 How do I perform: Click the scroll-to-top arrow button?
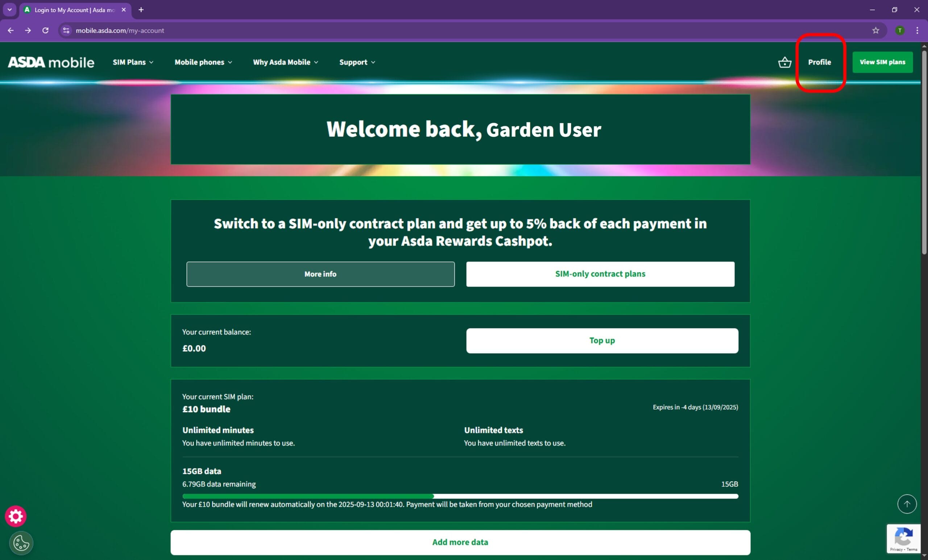(x=907, y=503)
